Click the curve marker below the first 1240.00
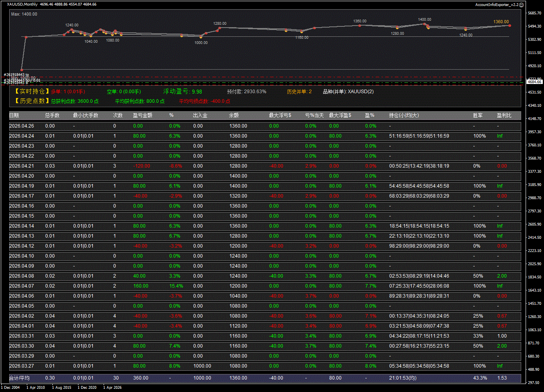 [x=72, y=30]
